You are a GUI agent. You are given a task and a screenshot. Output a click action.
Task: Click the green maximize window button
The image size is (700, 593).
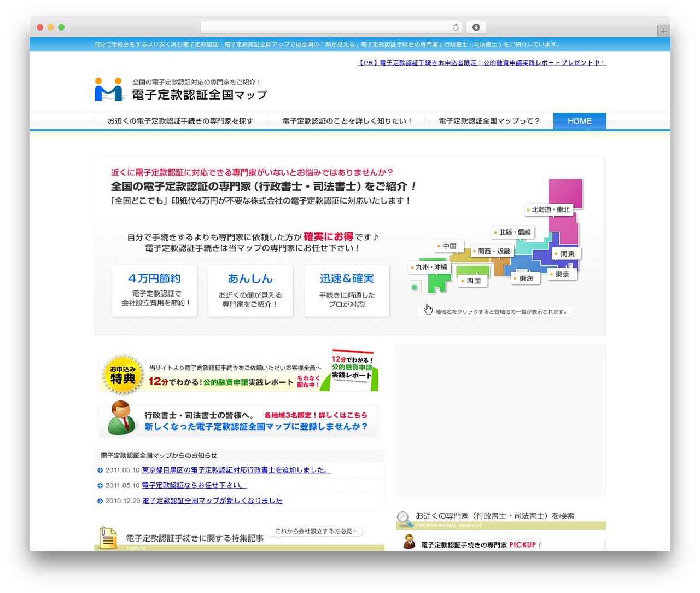click(x=61, y=27)
